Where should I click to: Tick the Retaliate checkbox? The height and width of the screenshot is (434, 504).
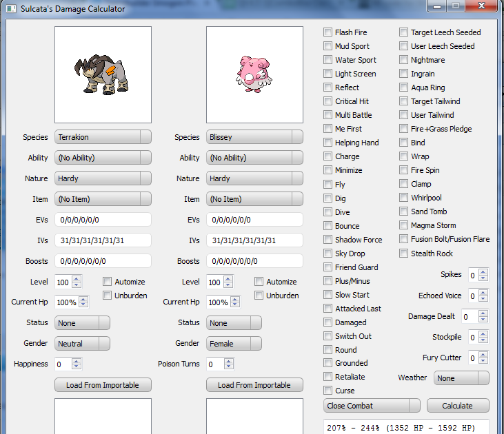[x=327, y=377]
